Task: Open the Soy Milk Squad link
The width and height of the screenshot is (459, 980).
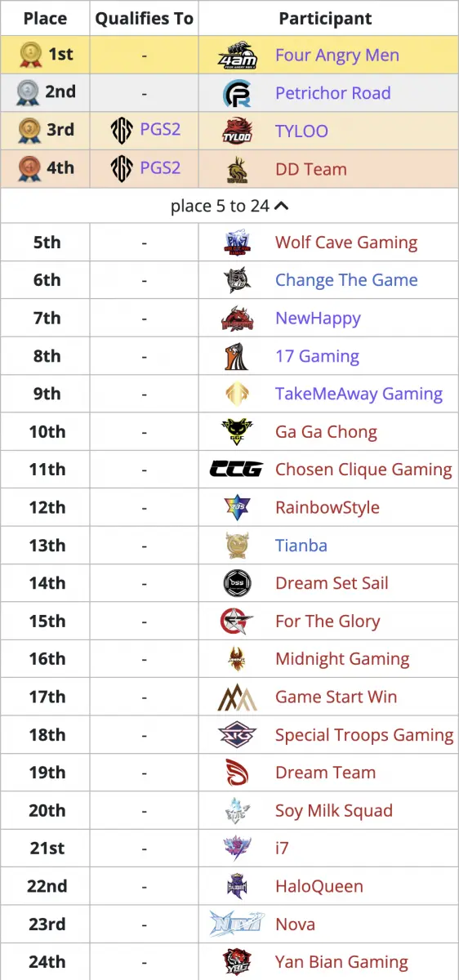Action: [334, 810]
